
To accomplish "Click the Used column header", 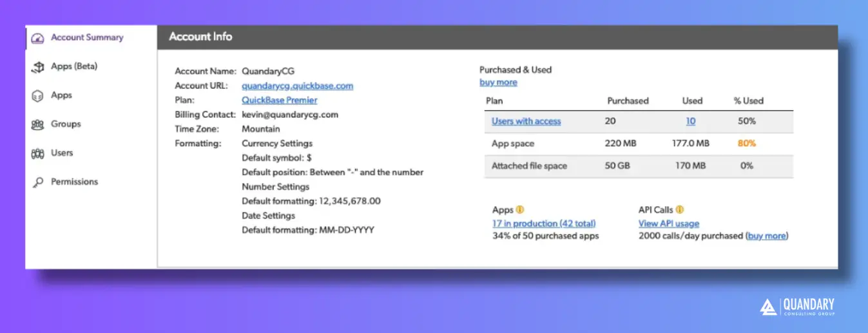I will click(x=692, y=100).
